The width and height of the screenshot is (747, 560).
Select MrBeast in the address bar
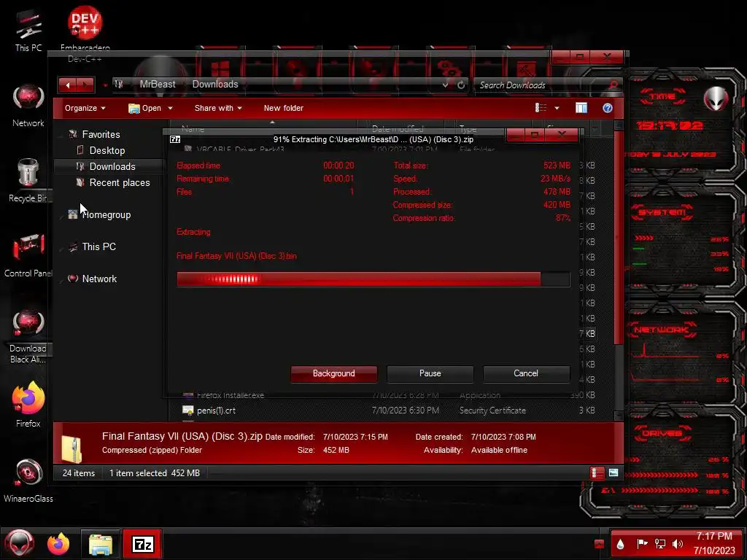[158, 85]
